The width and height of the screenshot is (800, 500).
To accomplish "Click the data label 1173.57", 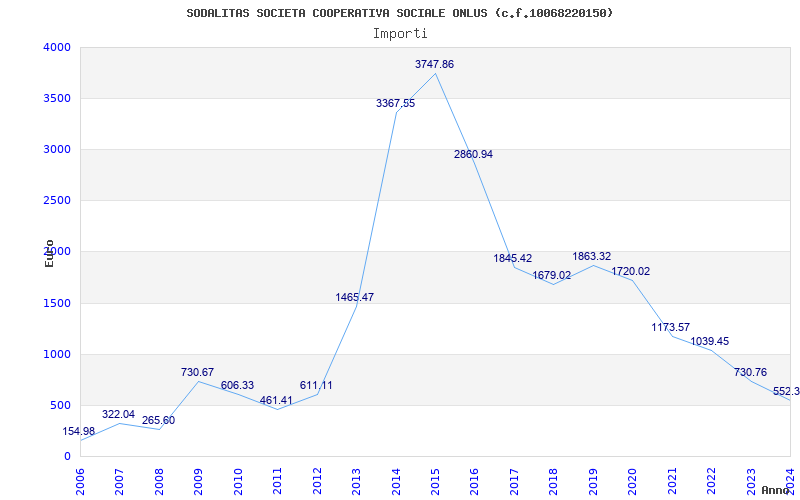I will tap(670, 327).
